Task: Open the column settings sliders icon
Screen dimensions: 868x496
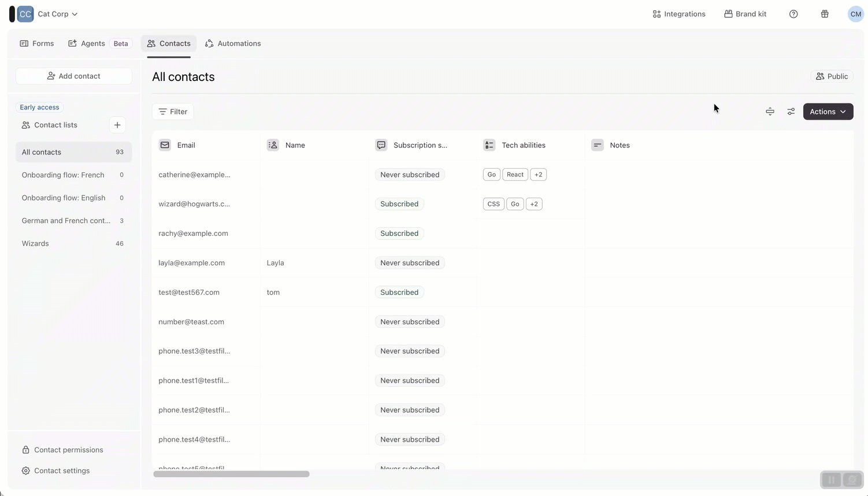Action: (791, 112)
